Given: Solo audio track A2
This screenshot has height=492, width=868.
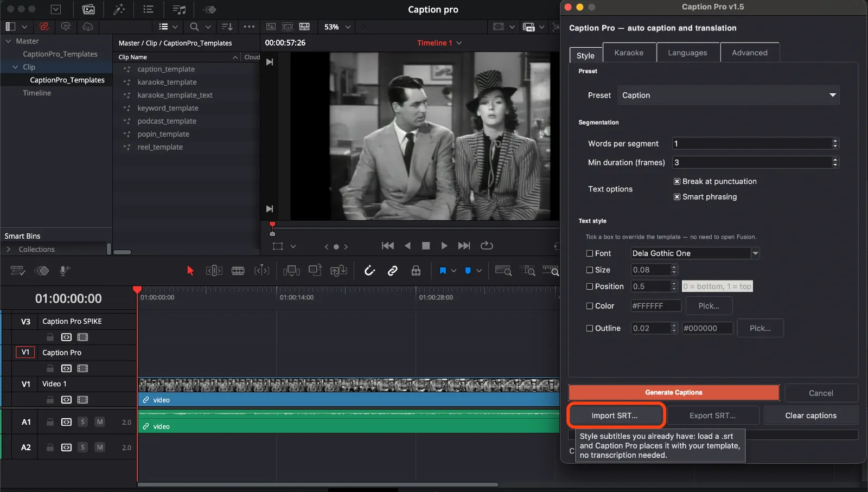Looking at the screenshot, I should 82,448.
